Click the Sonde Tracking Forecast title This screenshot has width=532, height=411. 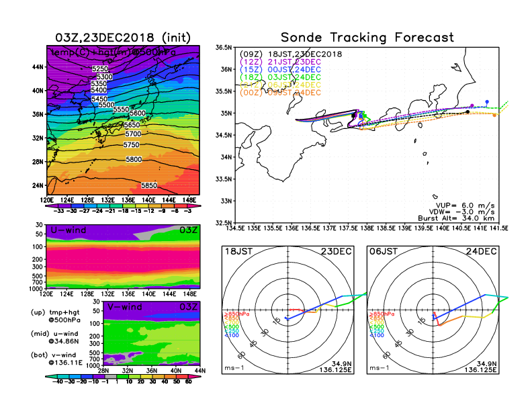(x=367, y=38)
